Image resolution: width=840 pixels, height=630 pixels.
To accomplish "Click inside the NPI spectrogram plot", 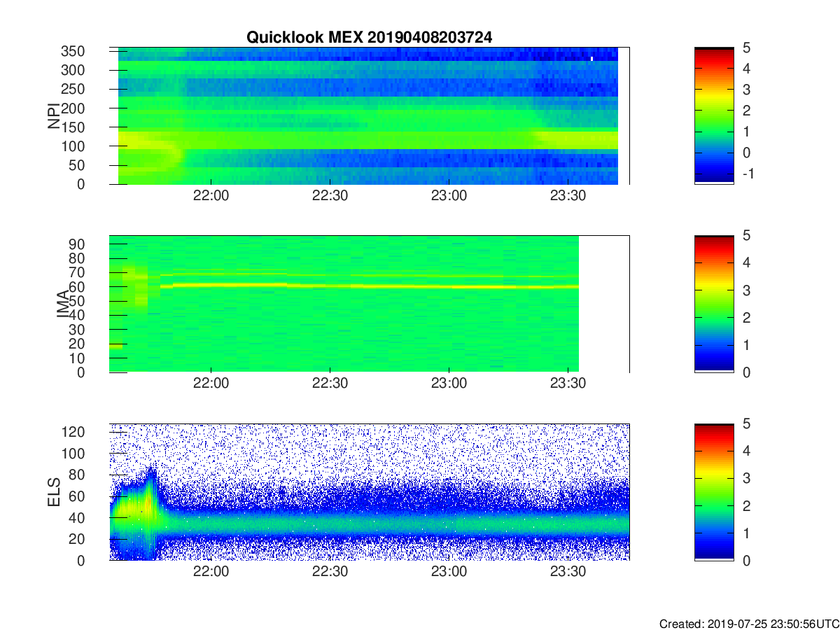I will [x=369, y=115].
